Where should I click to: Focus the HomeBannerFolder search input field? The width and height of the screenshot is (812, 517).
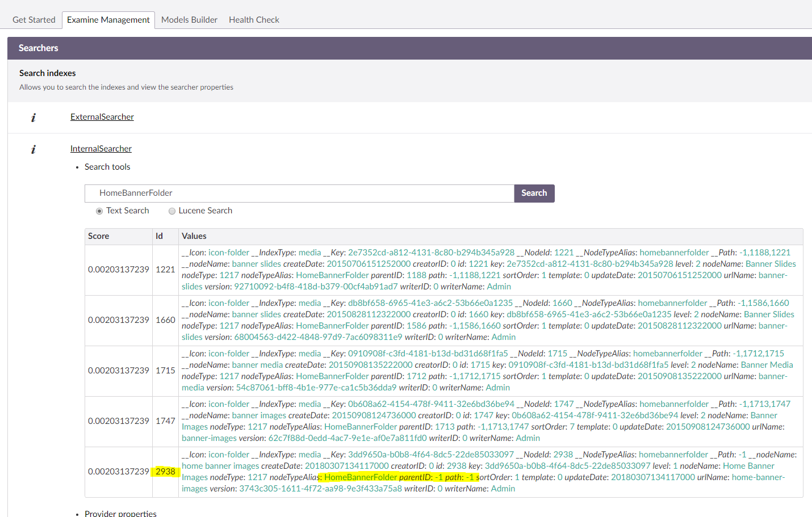pos(299,194)
